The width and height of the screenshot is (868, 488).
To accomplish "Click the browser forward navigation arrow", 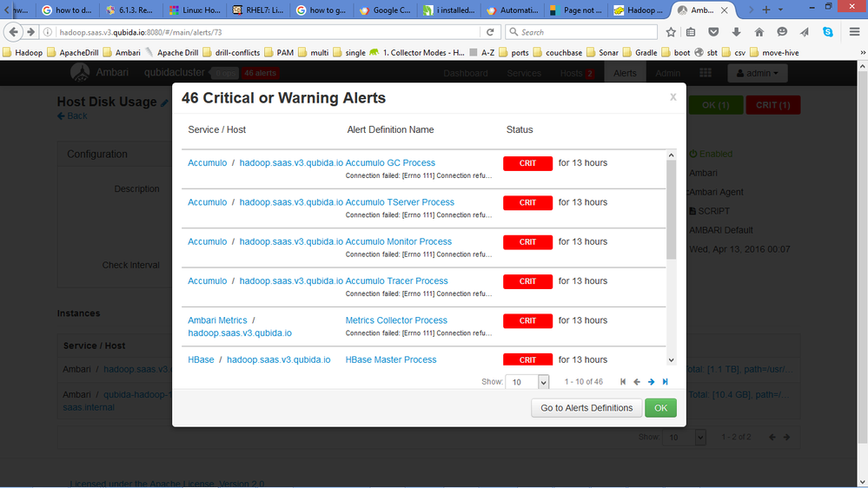I will point(31,32).
